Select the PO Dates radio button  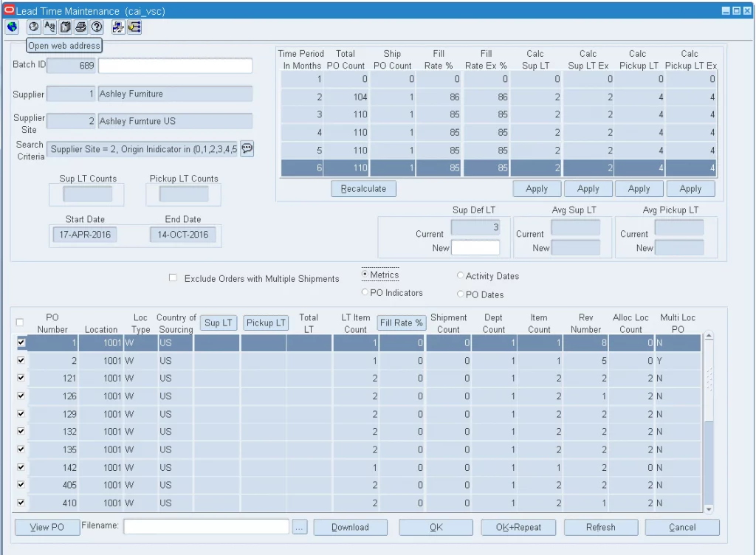pyautogui.click(x=461, y=294)
